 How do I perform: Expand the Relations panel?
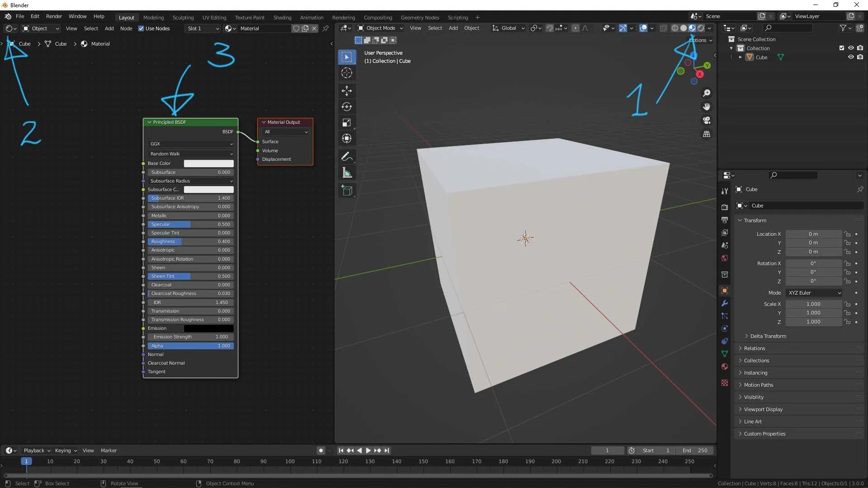pos(753,348)
